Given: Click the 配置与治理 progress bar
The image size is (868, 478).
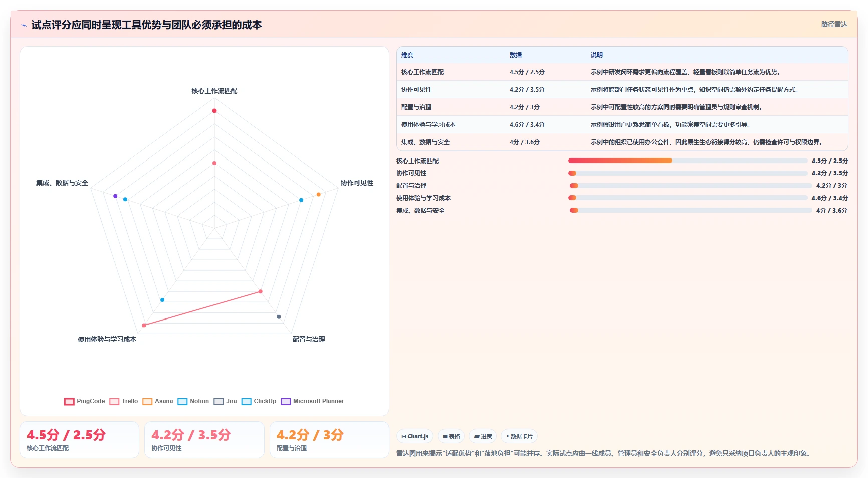Looking at the screenshot, I should [x=691, y=186].
